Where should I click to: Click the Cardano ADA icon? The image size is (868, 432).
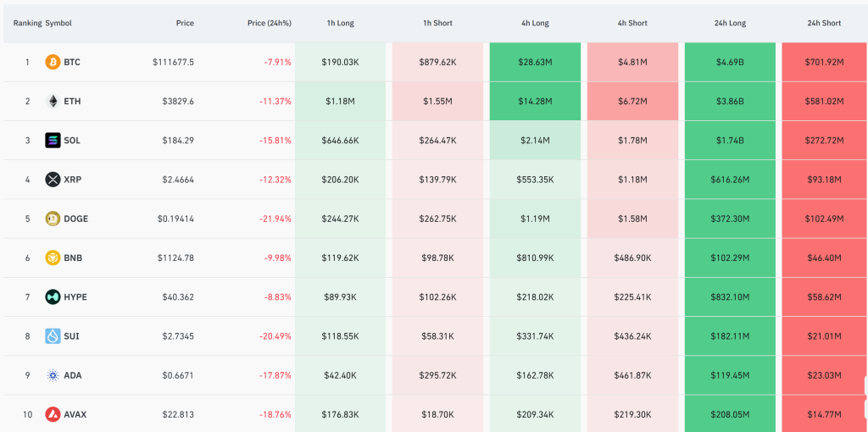pyautogui.click(x=53, y=375)
